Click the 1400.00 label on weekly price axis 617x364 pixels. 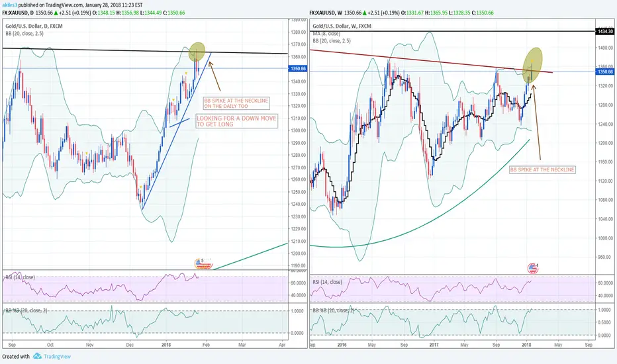pyautogui.click(x=605, y=48)
